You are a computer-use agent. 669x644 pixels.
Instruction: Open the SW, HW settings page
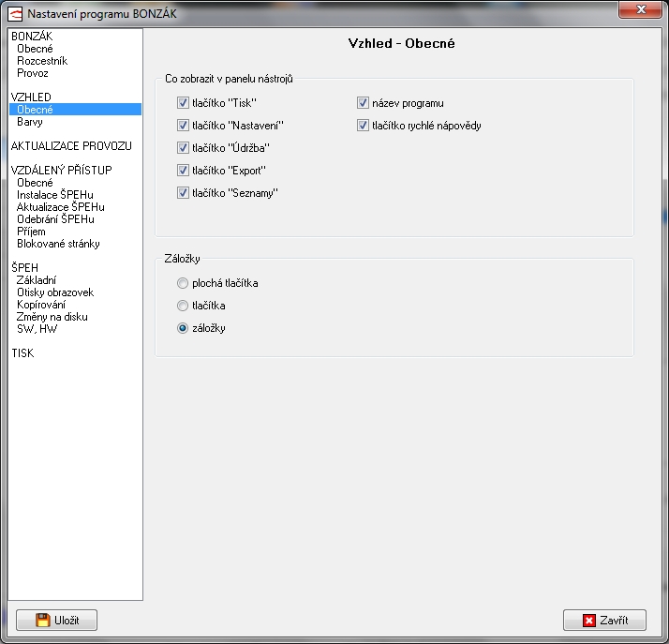(x=37, y=329)
